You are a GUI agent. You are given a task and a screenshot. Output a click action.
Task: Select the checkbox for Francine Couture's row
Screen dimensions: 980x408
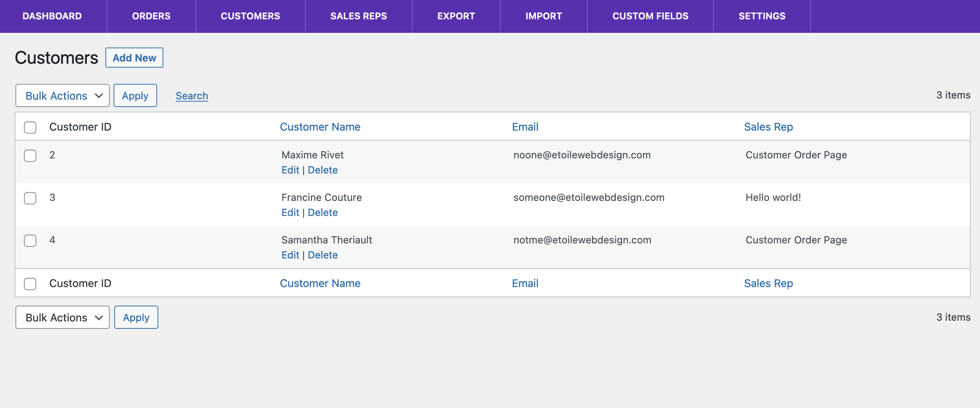coord(30,198)
